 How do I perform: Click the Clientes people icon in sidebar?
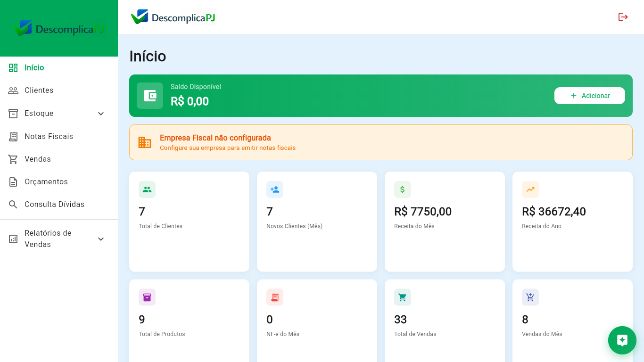[x=13, y=90]
